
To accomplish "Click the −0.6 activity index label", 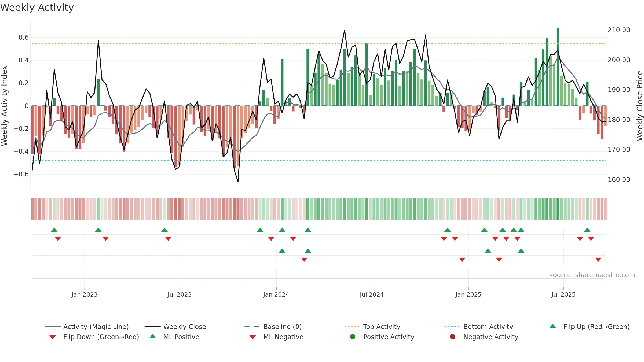I will click(21, 174).
